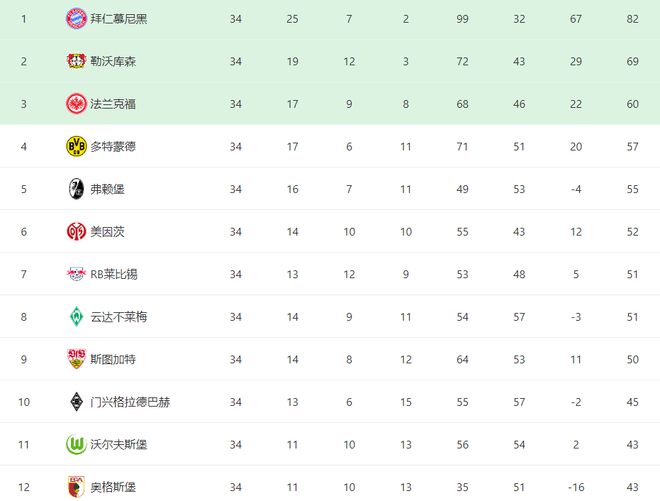660x501 pixels.
Task: Click the Eintracht Frankfurt eagle crest
Action: pos(76,104)
